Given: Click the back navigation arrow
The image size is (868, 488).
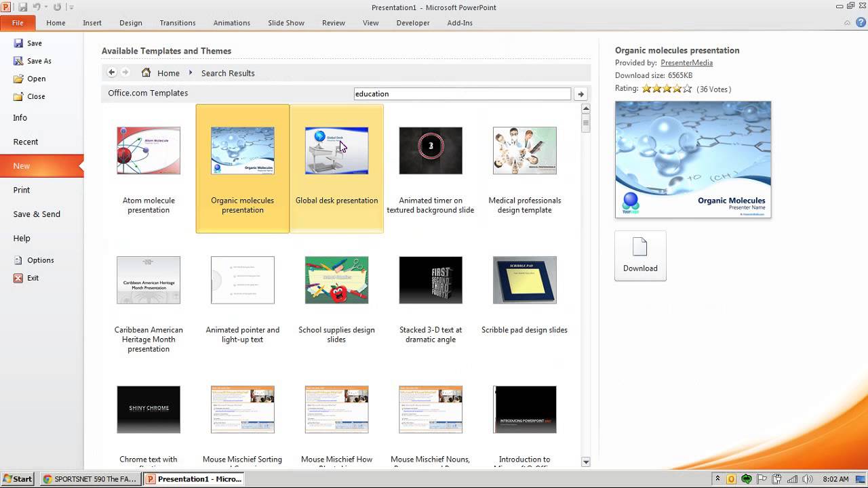Looking at the screenshot, I should tap(112, 73).
